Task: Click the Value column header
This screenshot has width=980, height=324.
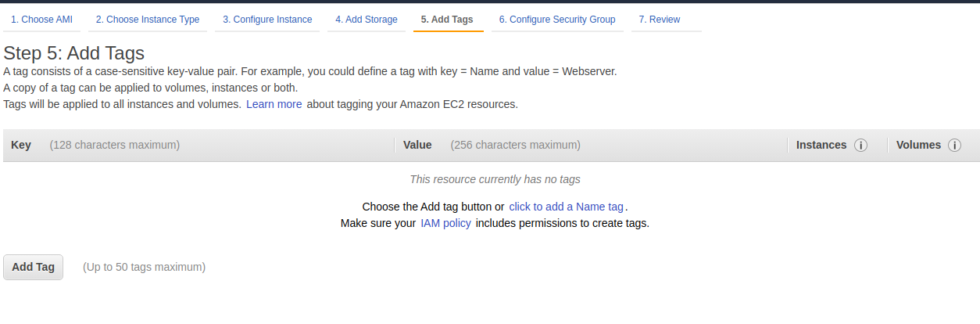Action: [417, 145]
